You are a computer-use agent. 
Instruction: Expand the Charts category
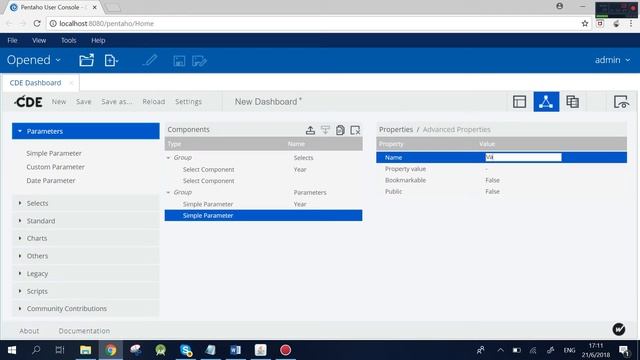tap(86, 238)
